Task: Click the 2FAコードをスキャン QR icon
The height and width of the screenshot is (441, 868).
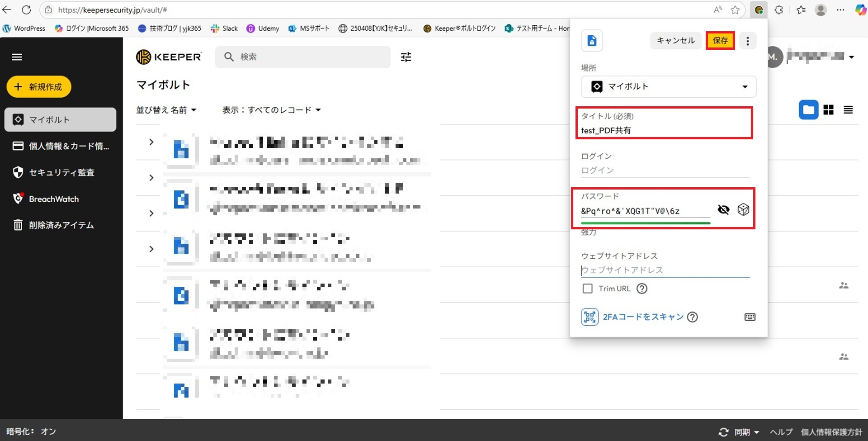Action: [590, 317]
